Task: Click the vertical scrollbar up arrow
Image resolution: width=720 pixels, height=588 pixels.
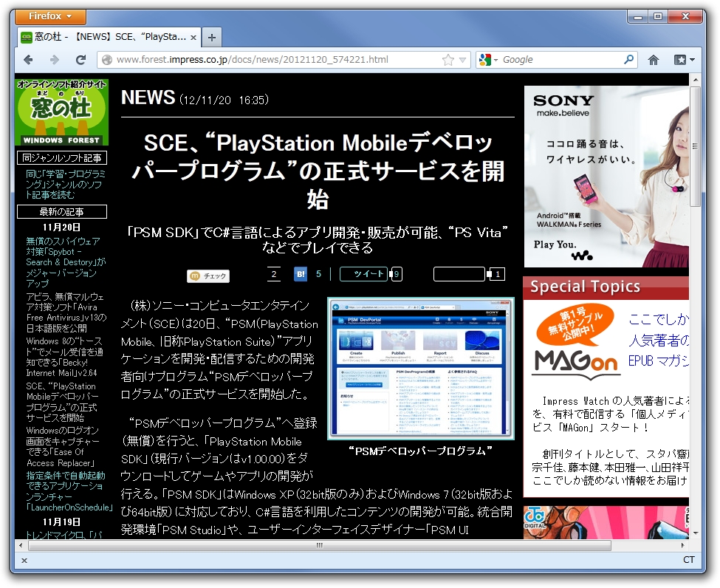Action: coord(695,80)
